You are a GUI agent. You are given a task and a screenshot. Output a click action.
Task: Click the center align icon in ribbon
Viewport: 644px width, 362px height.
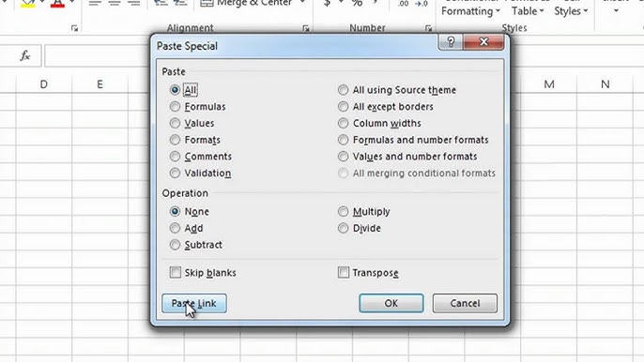pyautogui.click(x=115, y=4)
